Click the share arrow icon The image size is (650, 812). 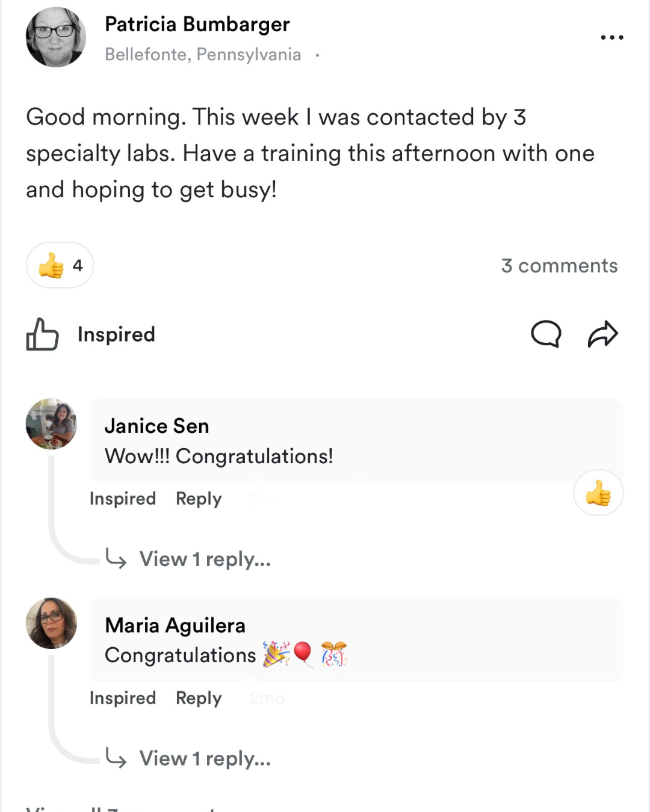click(602, 334)
